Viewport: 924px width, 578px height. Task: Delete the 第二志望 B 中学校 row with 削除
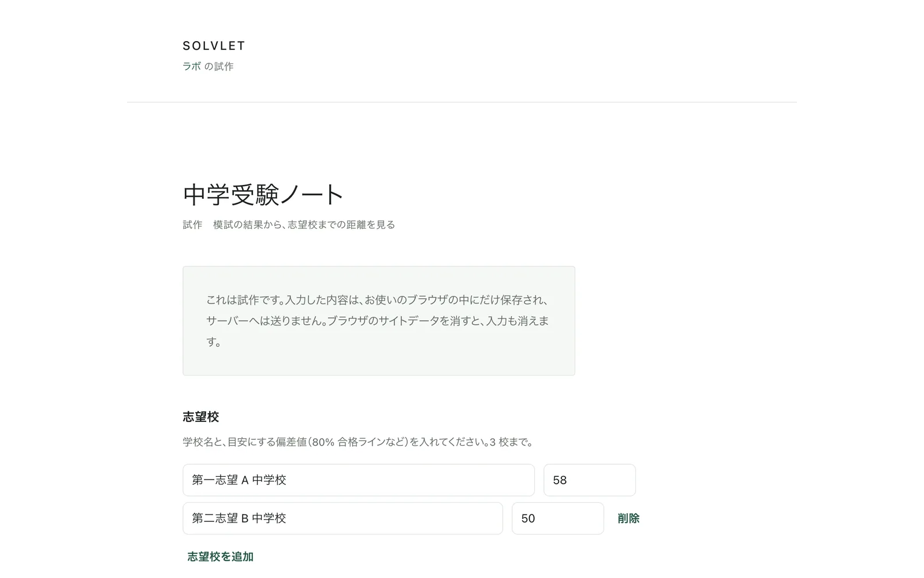click(x=628, y=518)
